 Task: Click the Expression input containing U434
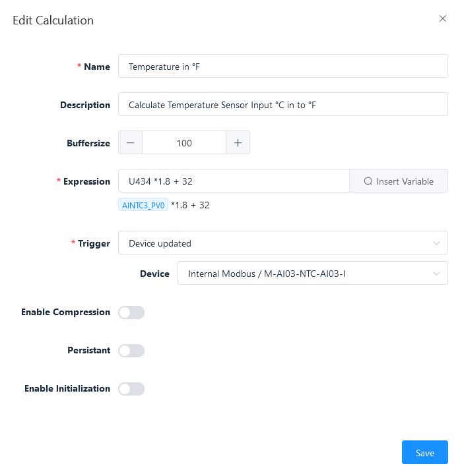tap(233, 181)
